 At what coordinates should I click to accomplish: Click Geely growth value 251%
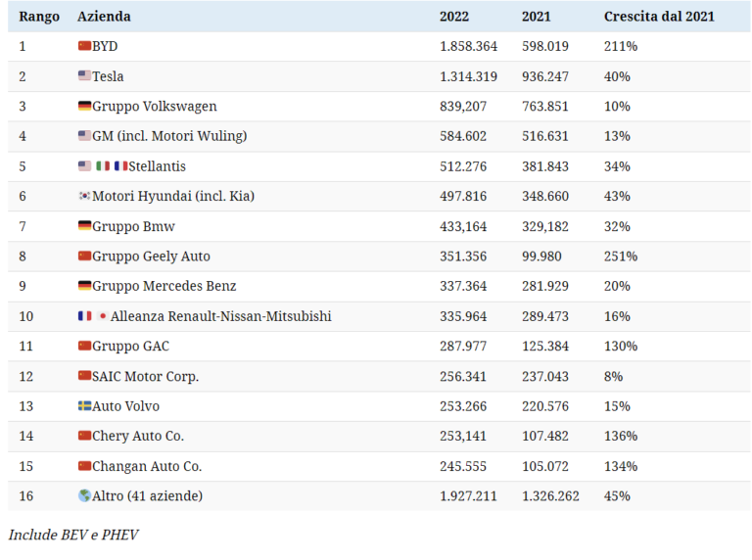621,257
